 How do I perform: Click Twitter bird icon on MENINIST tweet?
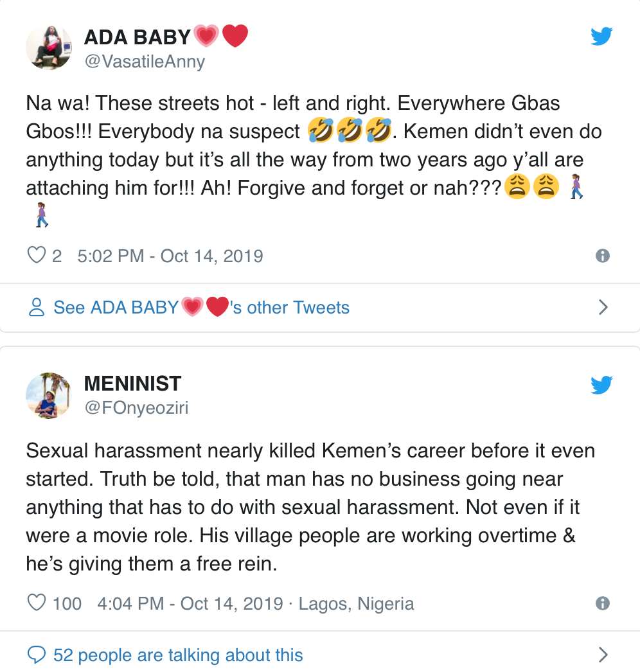click(x=601, y=385)
